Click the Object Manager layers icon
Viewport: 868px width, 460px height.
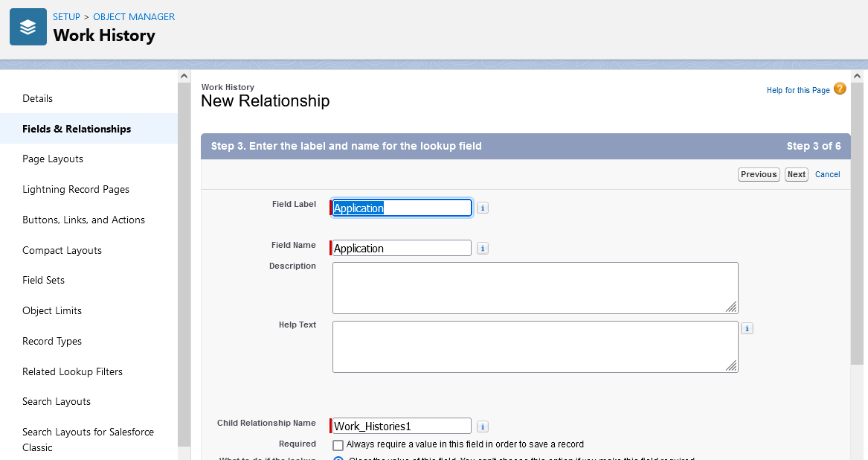click(28, 28)
